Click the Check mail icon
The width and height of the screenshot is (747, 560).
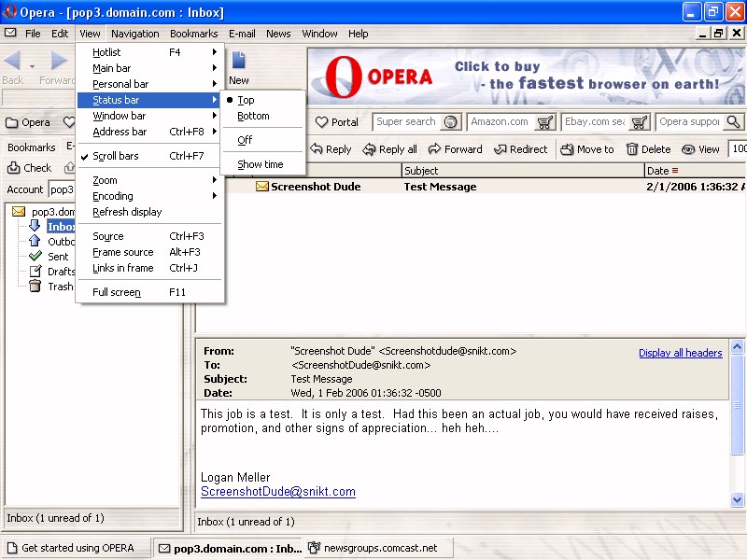pos(13,168)
